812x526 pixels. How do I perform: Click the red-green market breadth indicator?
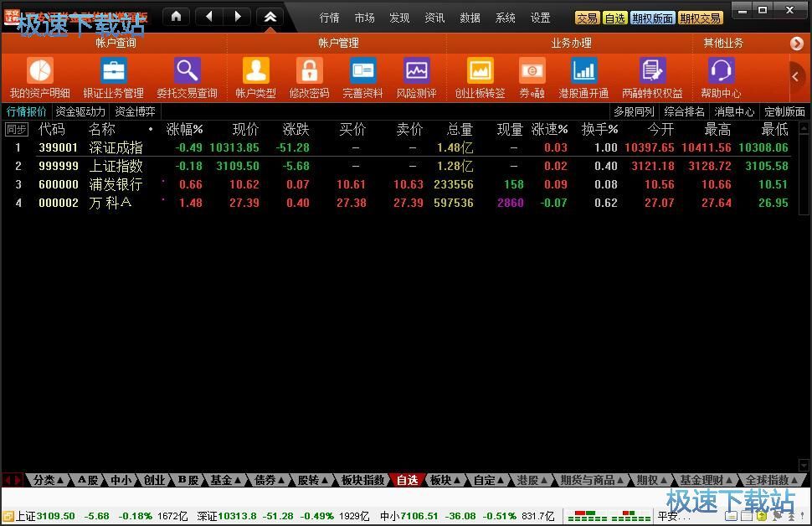tap(609, 517)
